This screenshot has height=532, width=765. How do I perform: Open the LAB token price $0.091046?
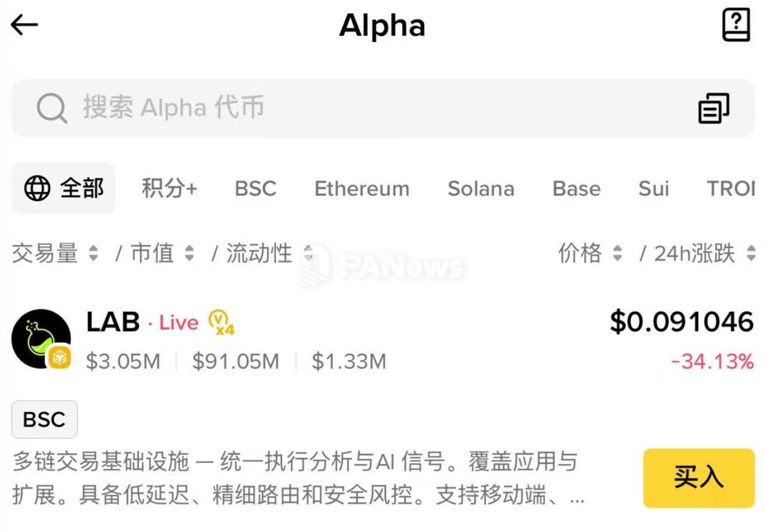coord(681,322)
